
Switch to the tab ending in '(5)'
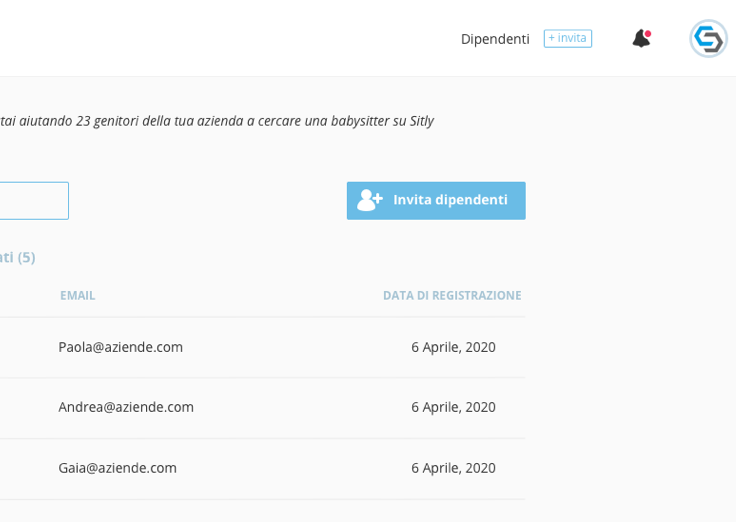(x=17, y=257)
